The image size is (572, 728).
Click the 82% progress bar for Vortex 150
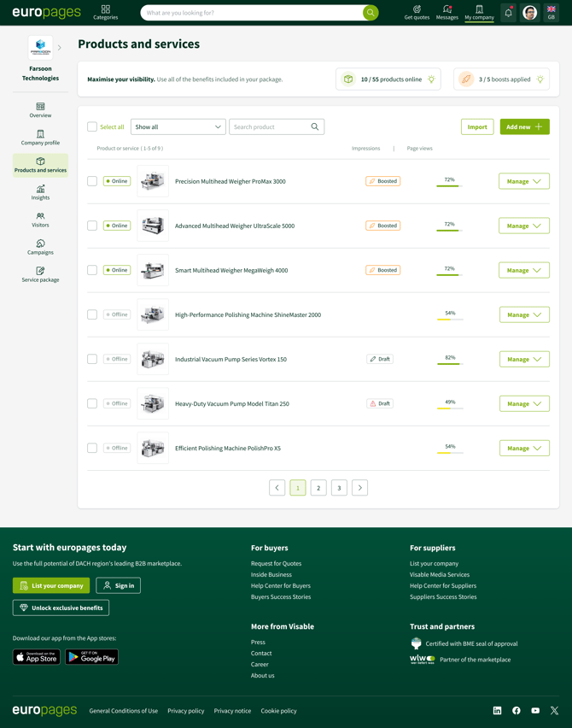[x=450, y=364]
